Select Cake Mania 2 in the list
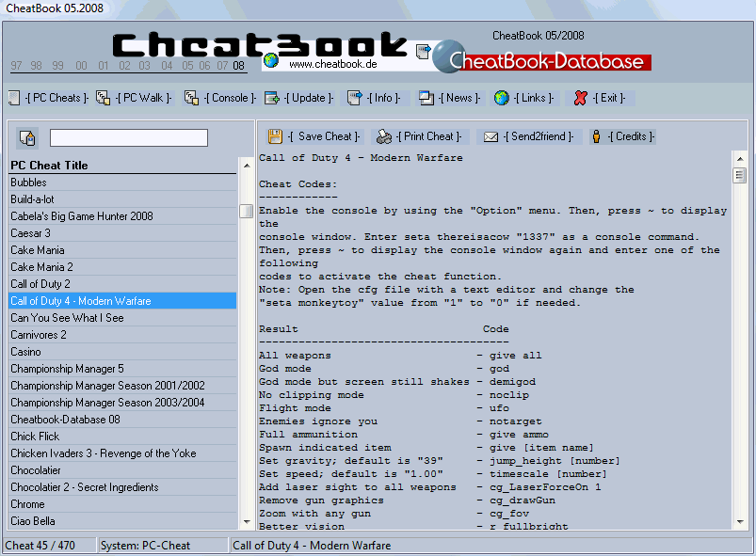The width and height of the screenshot is (756, 556). point(123,267)
